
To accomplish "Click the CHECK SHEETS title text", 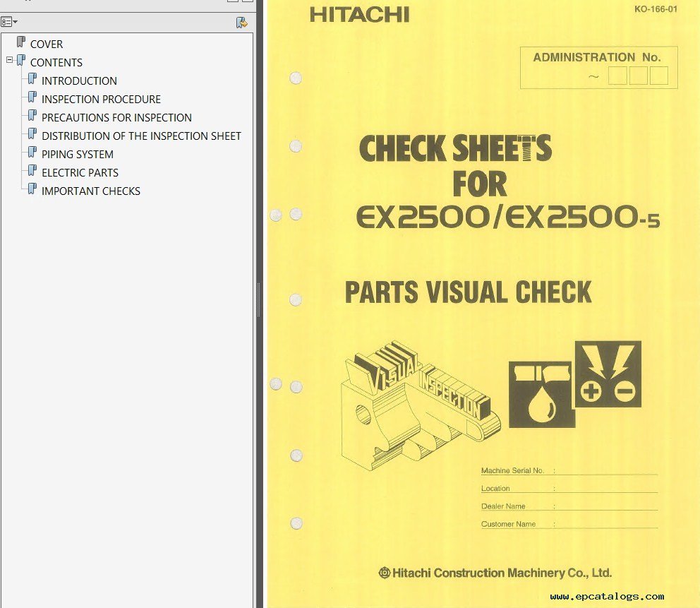I will coord(455,148).
